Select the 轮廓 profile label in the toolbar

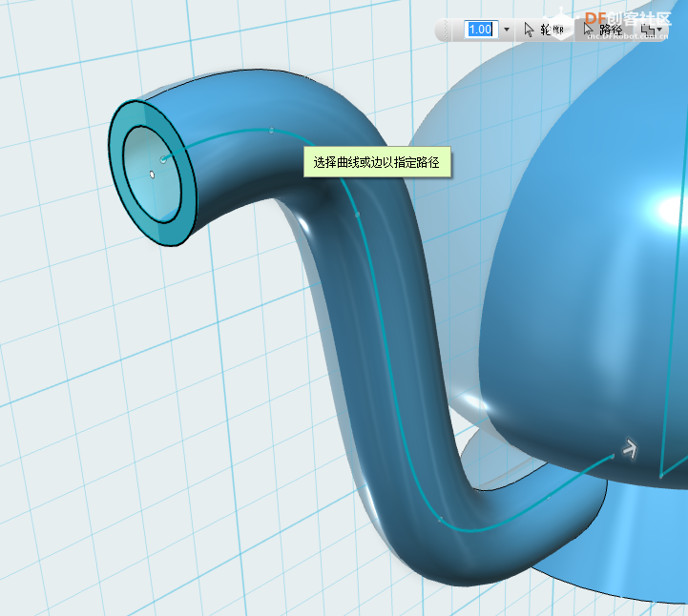pos(552,30)
